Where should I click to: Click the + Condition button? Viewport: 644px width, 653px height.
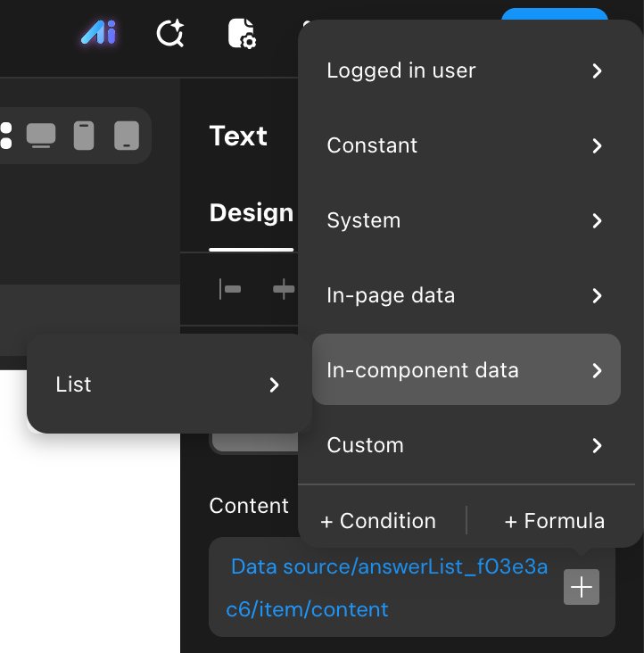click(378, 521)
